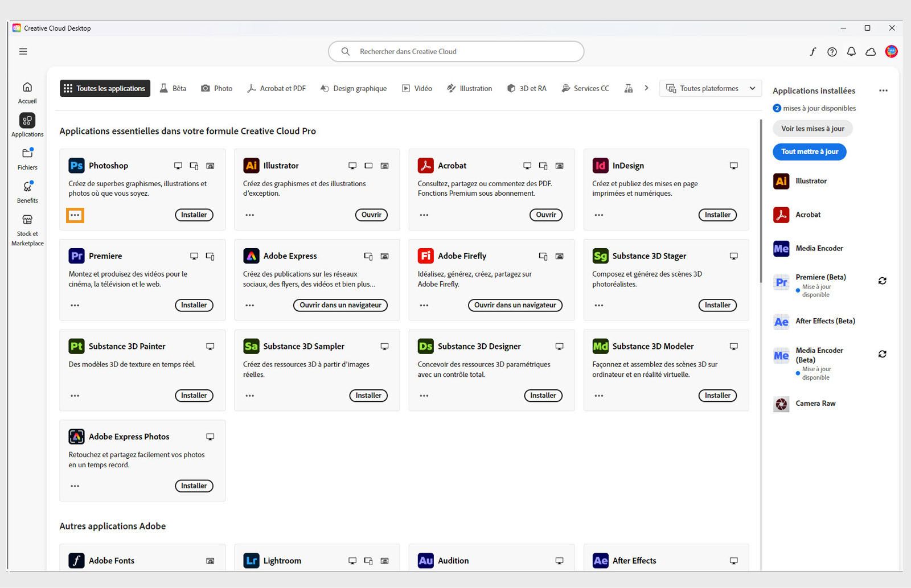911x588 pixels.
Task: Click the Rechercher dans Creative Cloud field
Action: [456, 51]
